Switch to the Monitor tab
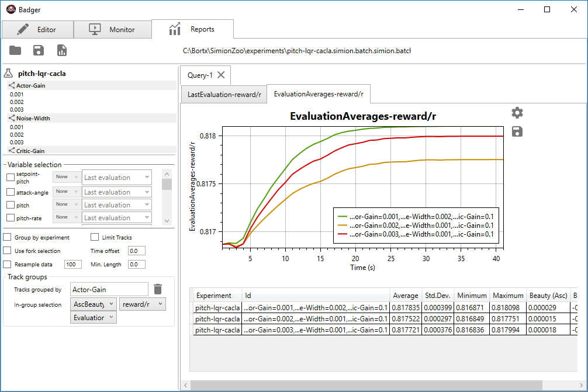The height and width of the screenshot is (392, 588). 112,29
